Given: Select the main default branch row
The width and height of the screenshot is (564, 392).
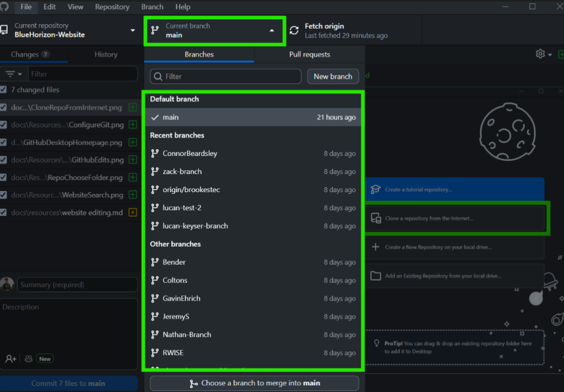Looking at the screenshot, I should coord(253,117).
